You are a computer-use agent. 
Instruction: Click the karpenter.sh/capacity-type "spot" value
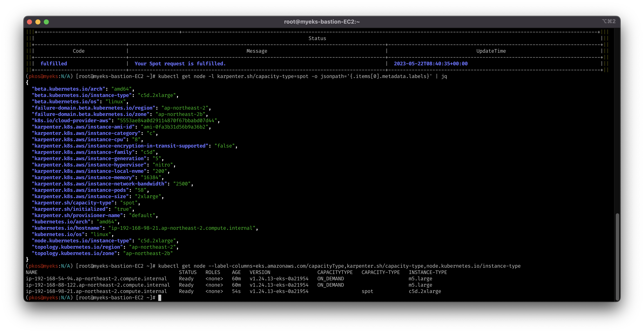pyautogui.click(x=129, y=203)
